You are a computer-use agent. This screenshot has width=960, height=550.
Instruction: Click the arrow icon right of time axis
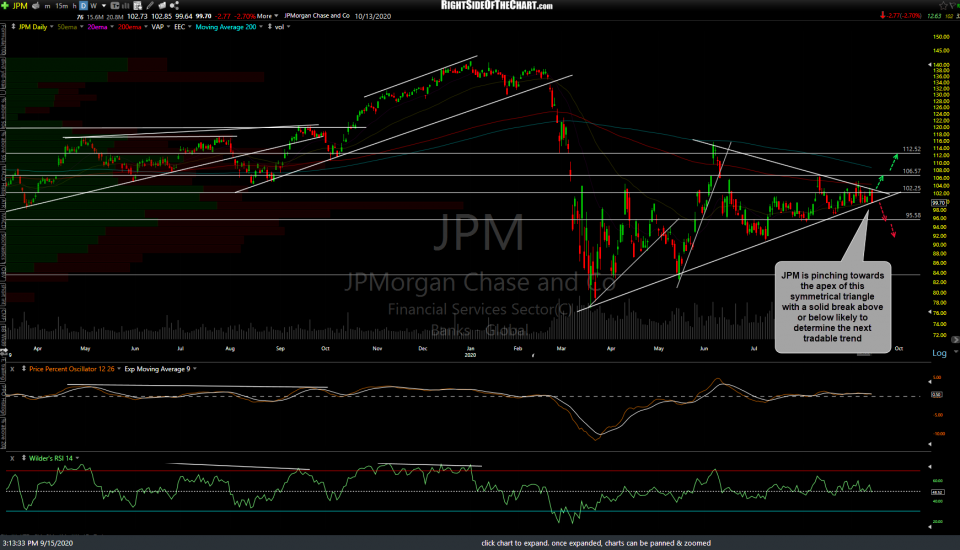[956, 340]
